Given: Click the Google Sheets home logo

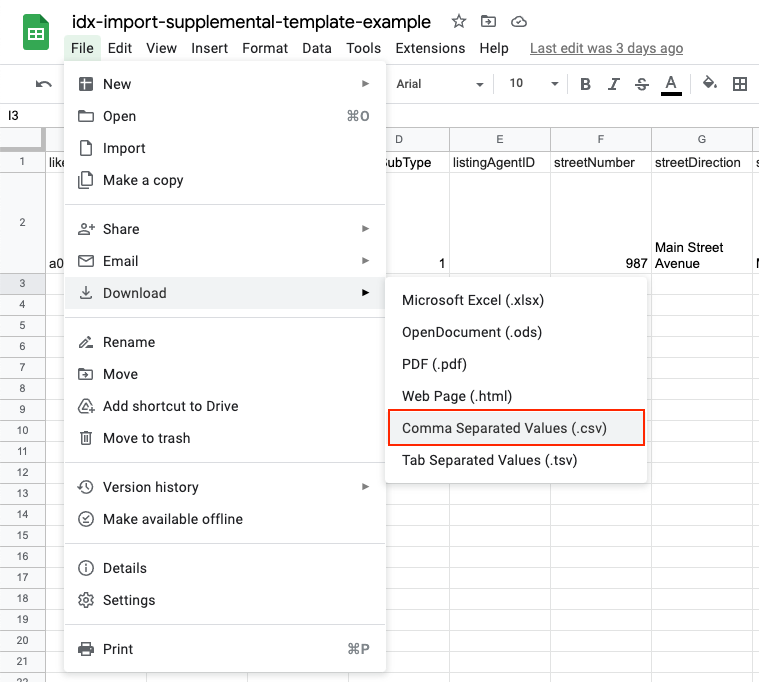Looking at the screenshot, I should (37, 34).
